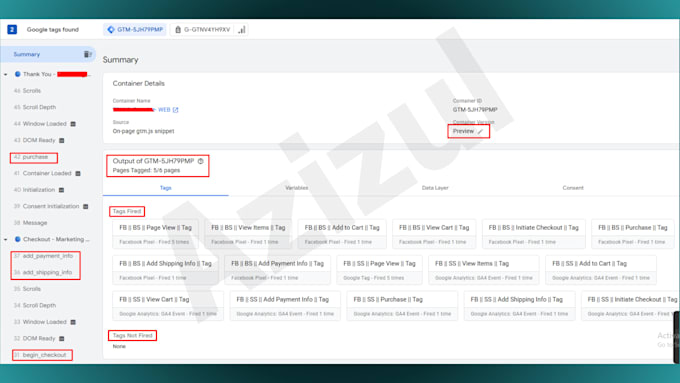This screenshot has height=383, width=680.
Task: Select event 46 Scrolls
Action: pos(27,91)
